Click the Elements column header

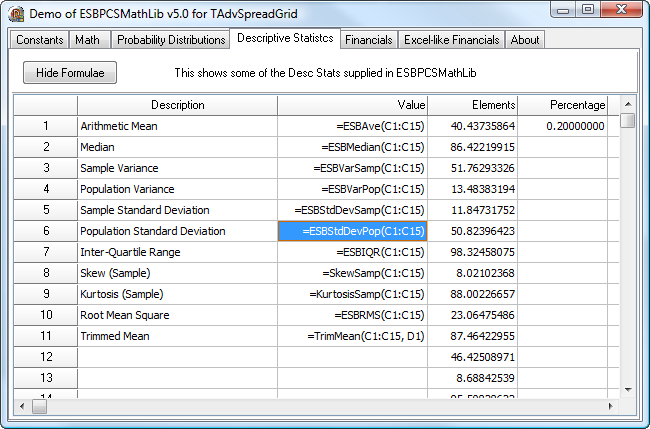[x=473, y=105]
